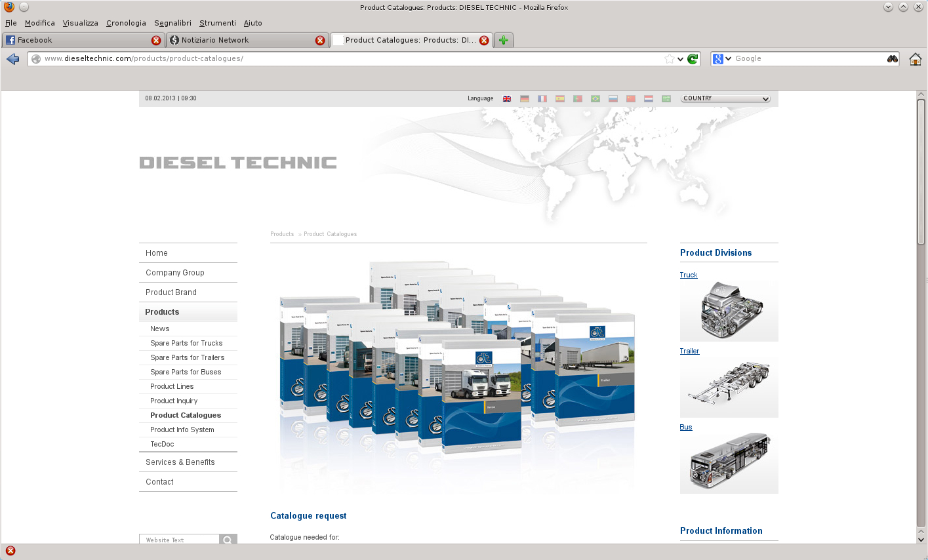The width and height of the screenshot is (928, 560).
Task: Select the French flag language
Action: click(x=542, y=98)
